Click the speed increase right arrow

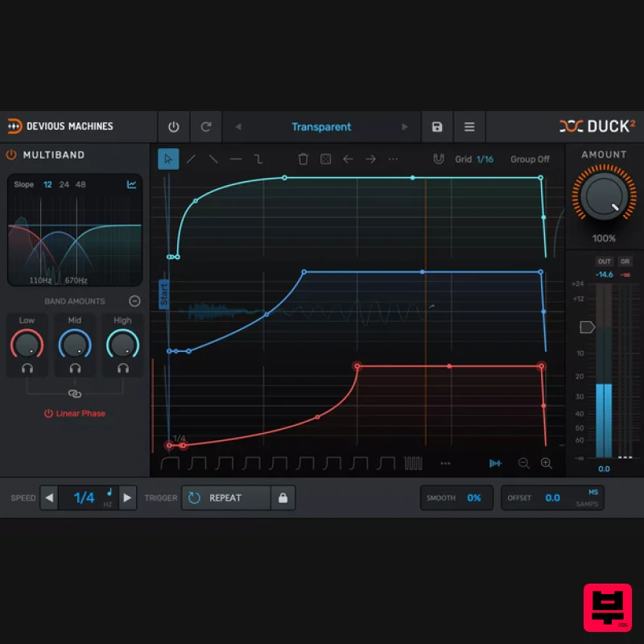point(127,497)
